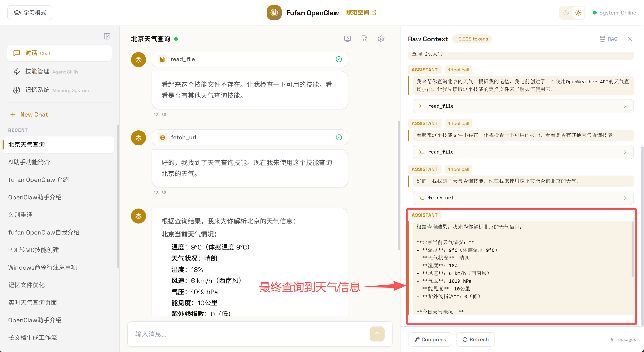Click the Compress button
The image size is (644, 352).
(430, 340)
